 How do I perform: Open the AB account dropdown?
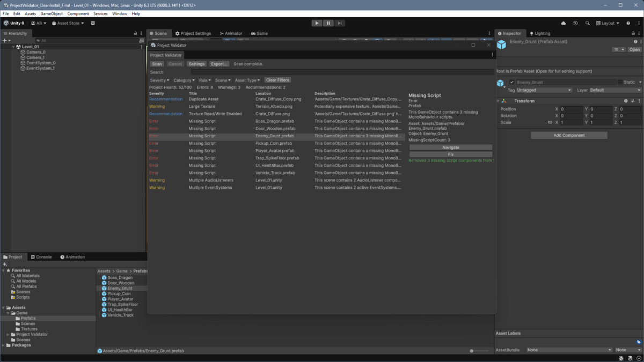(x=39, y=23)
